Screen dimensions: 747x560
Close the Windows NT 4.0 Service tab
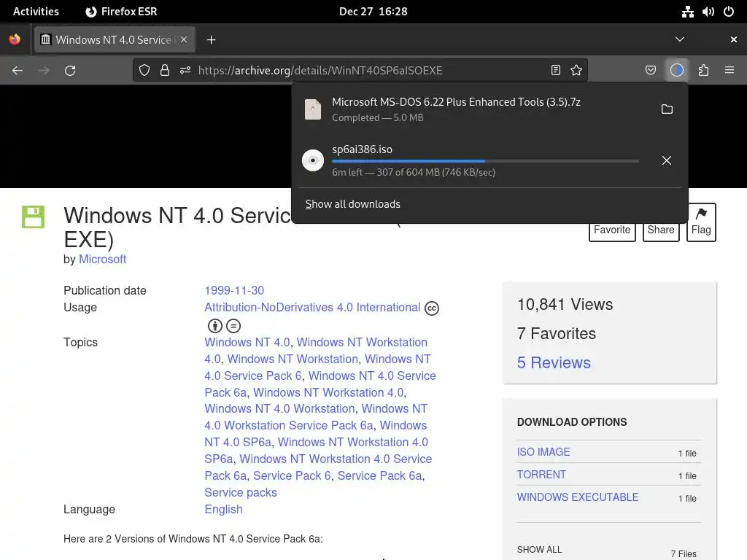coord(184,39)
